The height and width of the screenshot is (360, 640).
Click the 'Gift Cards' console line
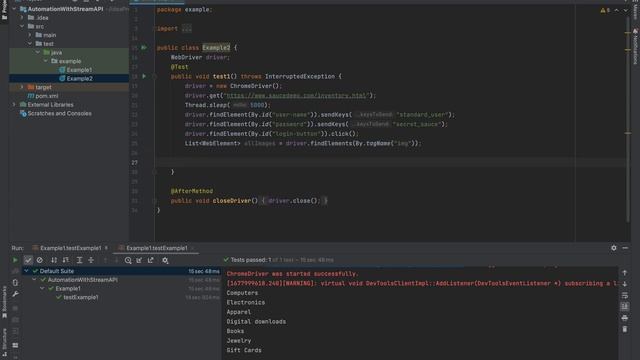tap(244, 350)
